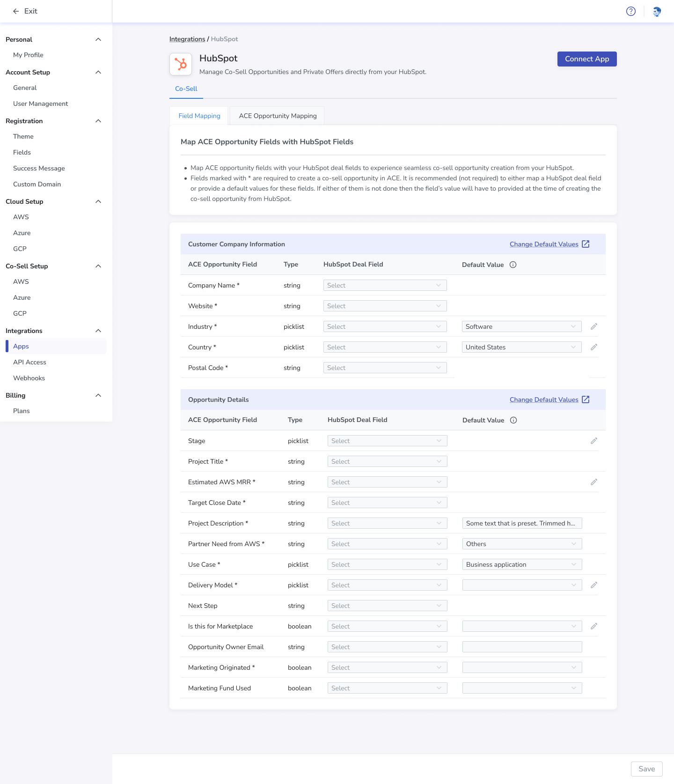This screenshot has width=674, height=784.
Task: Click the Save button
Action: (646, 769)
